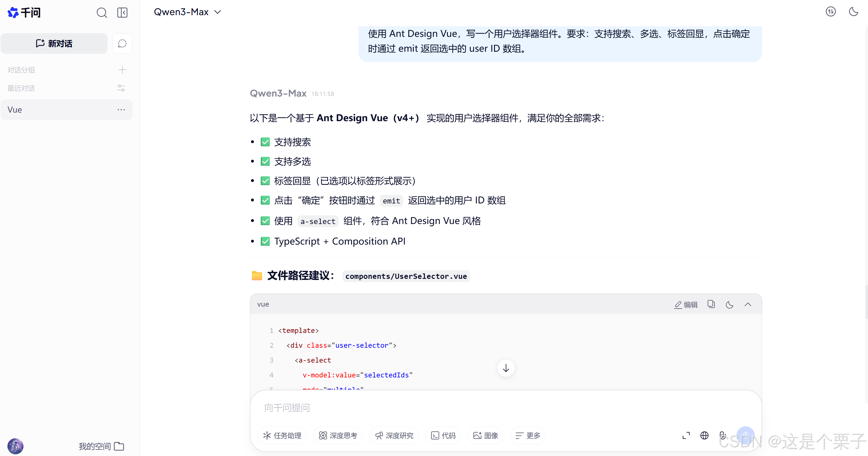Copy the vue code block
Viewport: 868px width, 456px height.
pos(711,305)
